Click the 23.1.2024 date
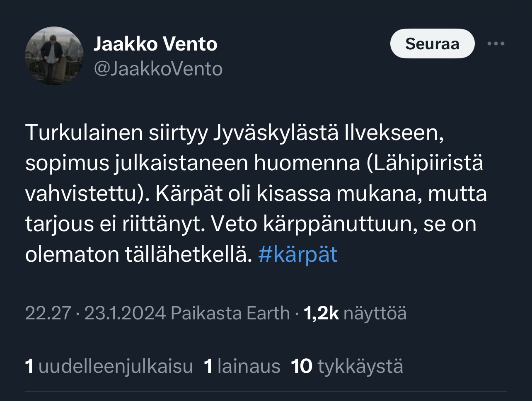Image resolution: width=532 pixels, height=401 pixels. tap(125, 313)
